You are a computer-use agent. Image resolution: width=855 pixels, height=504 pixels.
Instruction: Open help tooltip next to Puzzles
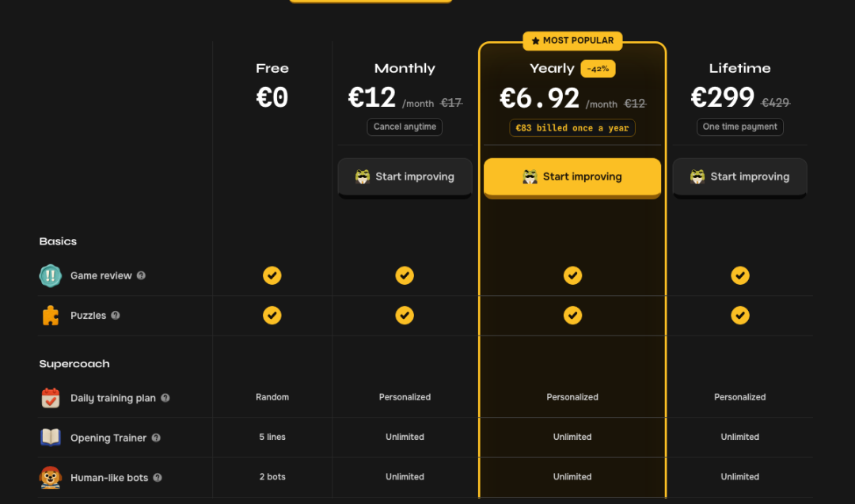tap(116, 316)
